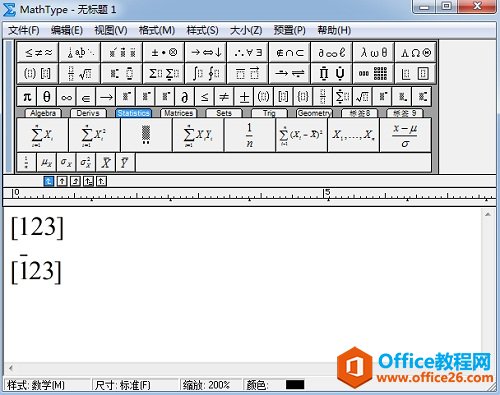Open the 帮助(H) menu
The width and height of the screenshot is (500, 395).
pos(334,30)
